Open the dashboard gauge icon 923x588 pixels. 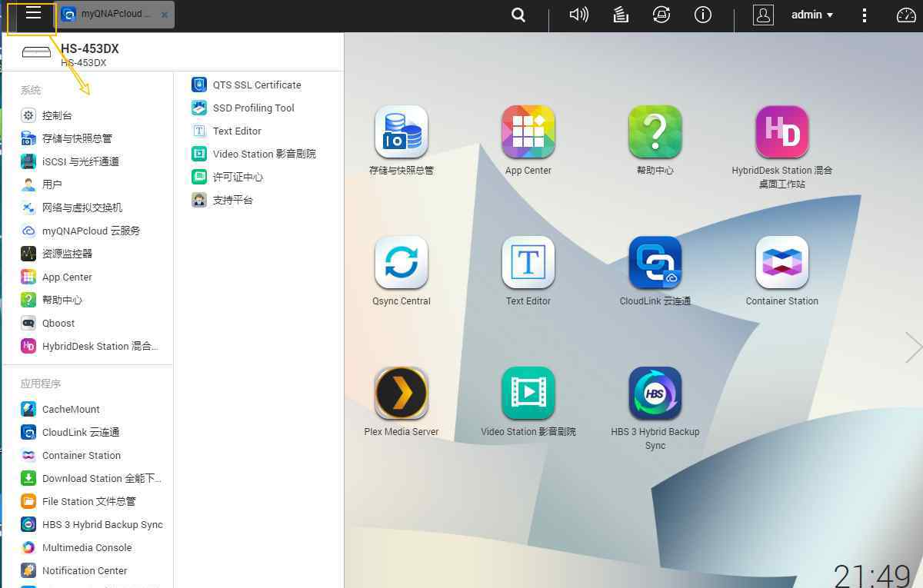pyautogui.click(x=906, y=15)
